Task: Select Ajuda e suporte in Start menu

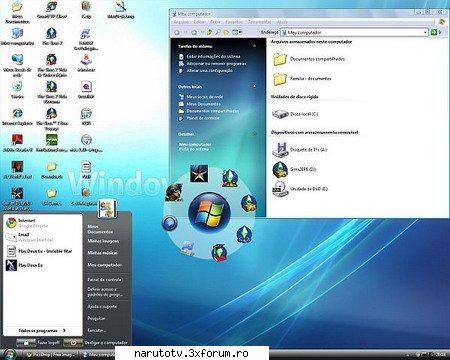Action: pyautogui.click(x=102, y=306)
